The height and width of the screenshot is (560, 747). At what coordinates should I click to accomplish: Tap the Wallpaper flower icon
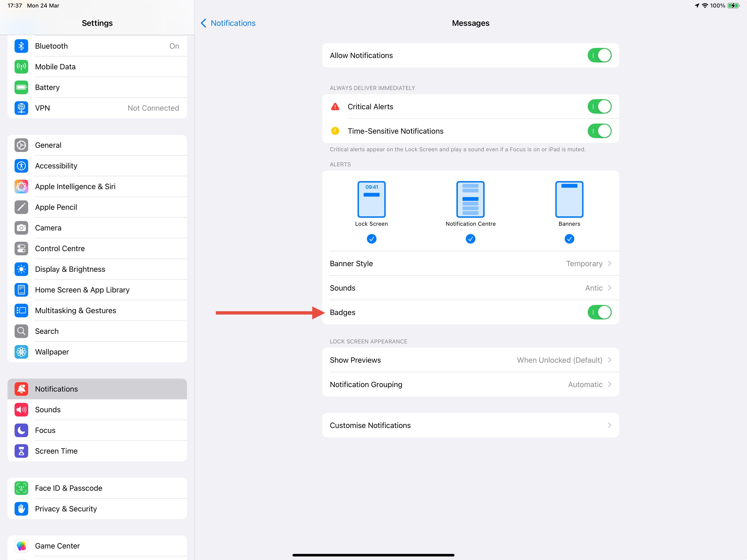[21, 352]
